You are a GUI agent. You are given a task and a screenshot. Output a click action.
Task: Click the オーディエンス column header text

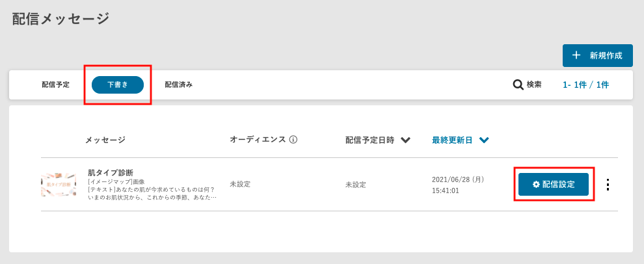click(258, 140)
